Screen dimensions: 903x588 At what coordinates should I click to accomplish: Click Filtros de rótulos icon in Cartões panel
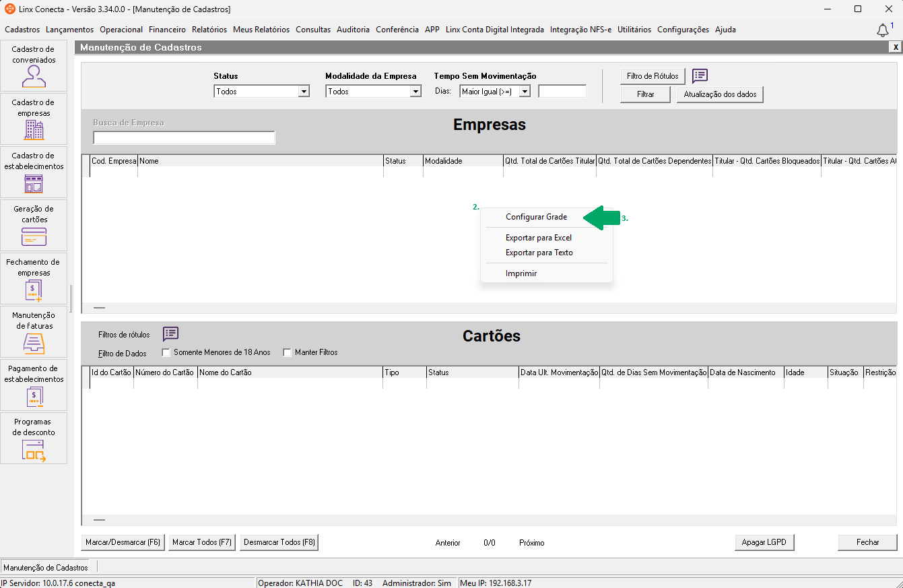pyautogui.click(x=170, y=334)
